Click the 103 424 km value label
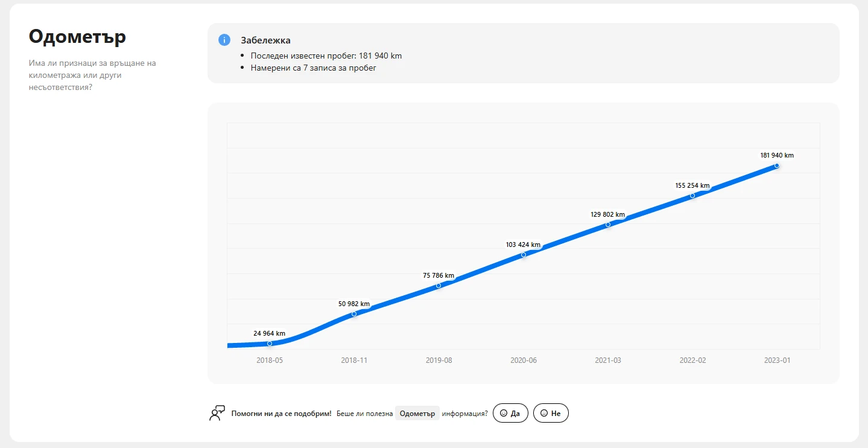Image resolution: width=868 pixels, height=448 pixels. (523, 245)
